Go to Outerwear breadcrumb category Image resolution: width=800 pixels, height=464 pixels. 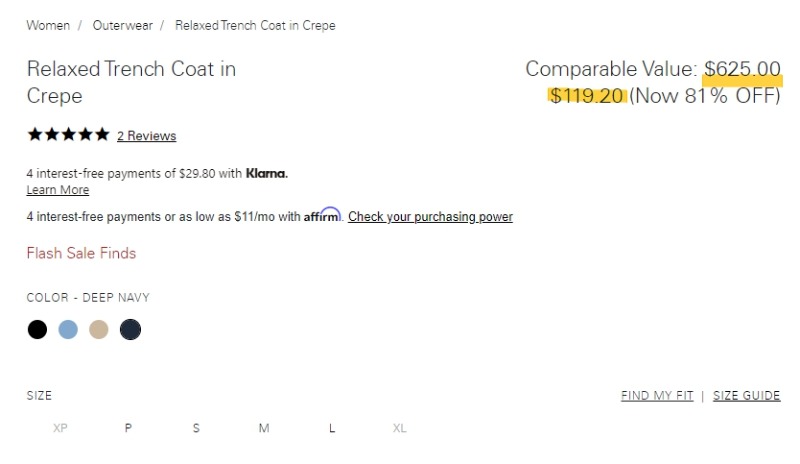[x=122, y=26]
